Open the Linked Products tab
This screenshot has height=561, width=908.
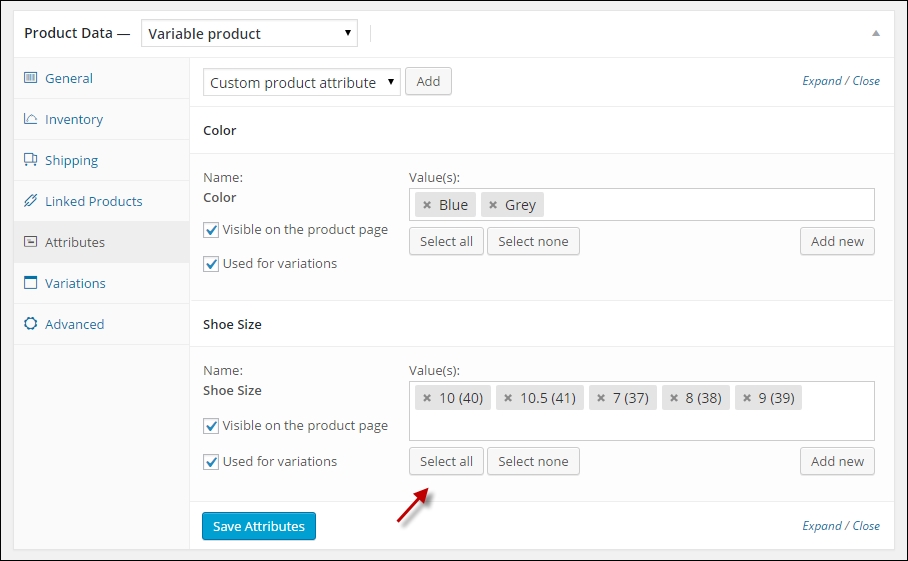pos(102,201)
